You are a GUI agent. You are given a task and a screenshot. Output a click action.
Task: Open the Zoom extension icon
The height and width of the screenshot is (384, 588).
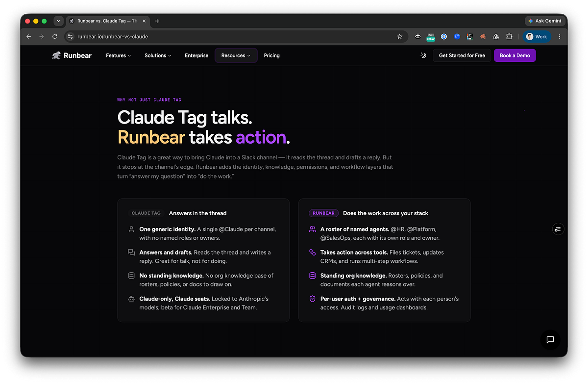click(x=457, y=36)
